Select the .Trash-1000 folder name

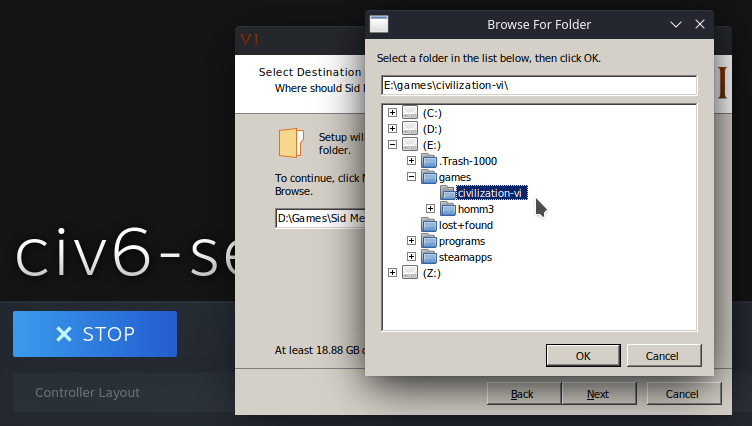coord(468,161)
